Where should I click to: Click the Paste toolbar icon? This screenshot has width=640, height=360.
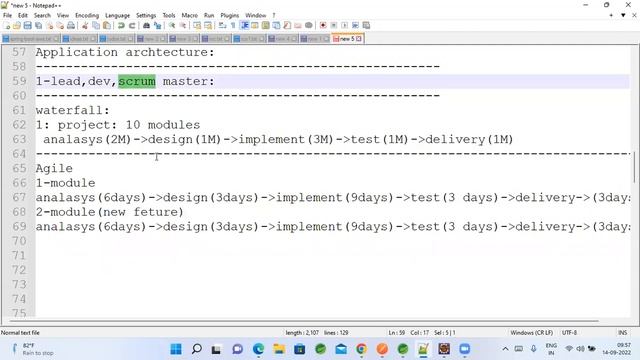coord(107,26)
